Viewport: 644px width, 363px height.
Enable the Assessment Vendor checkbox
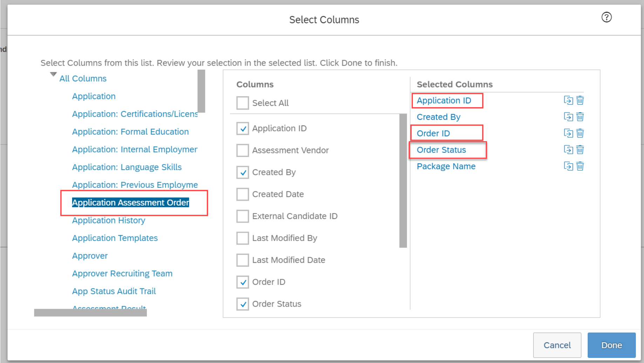243,150
